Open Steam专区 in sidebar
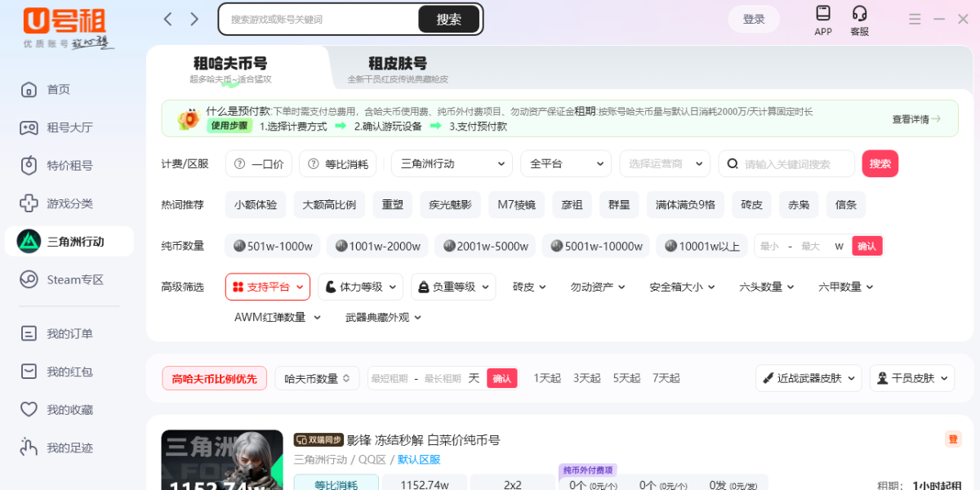Image resolution: width=980 pixels, height=490 pixels. (x=62, y=279)
